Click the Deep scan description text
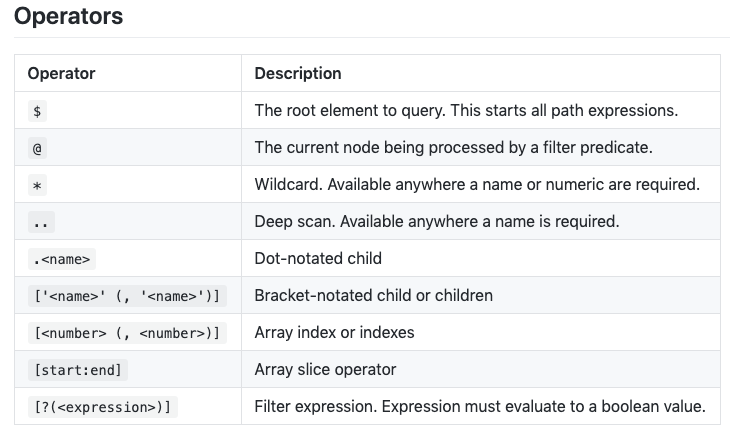 (437, 222)
